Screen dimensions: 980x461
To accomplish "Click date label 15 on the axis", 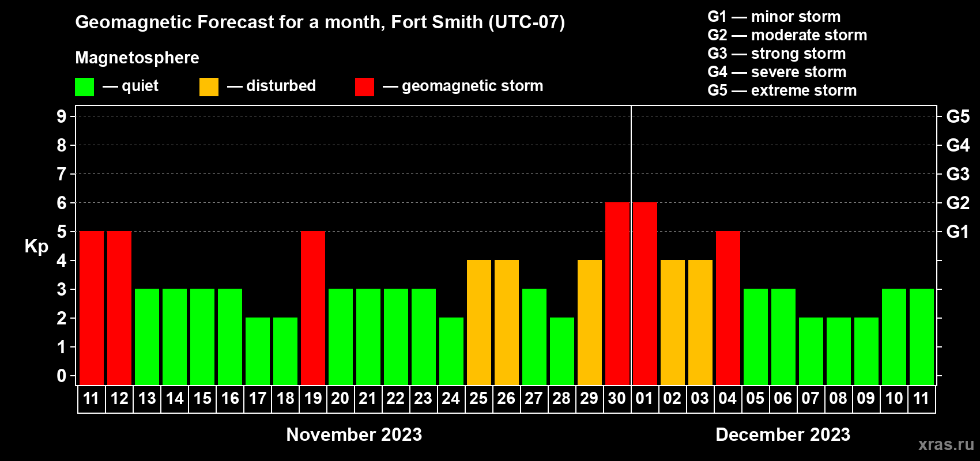I will pyautogui.click(x=202, y=399).
